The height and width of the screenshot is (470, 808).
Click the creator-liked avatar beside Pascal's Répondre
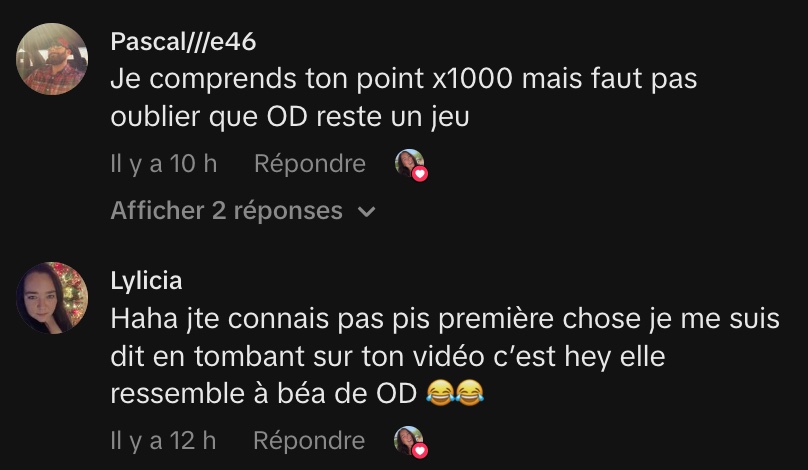[410, 163]
